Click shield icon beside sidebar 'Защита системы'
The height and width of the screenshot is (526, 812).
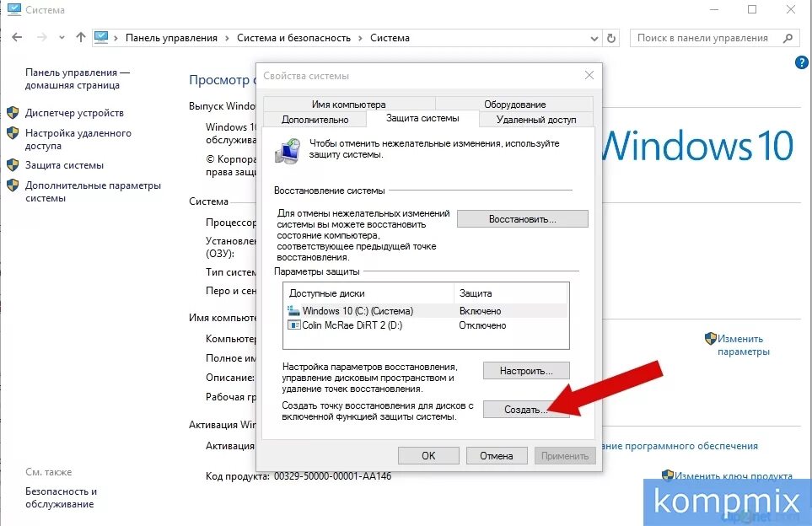(x=13, y=165)
